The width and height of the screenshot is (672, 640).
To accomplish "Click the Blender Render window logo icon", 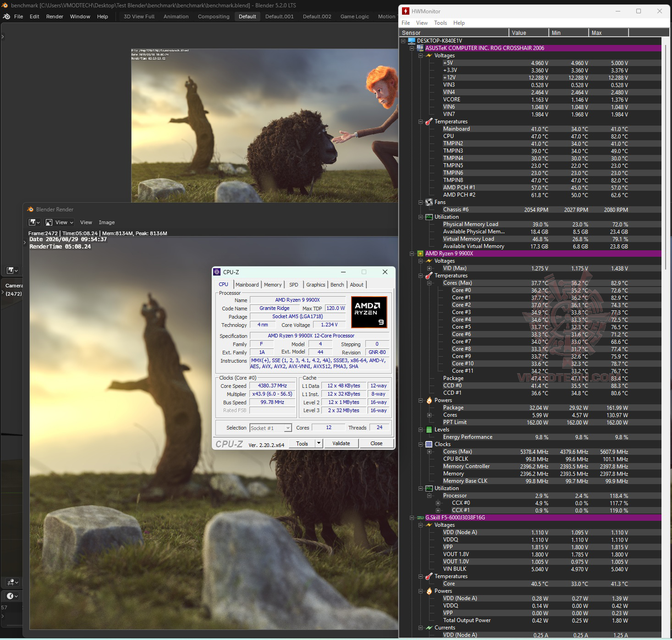I will (30, 210).
